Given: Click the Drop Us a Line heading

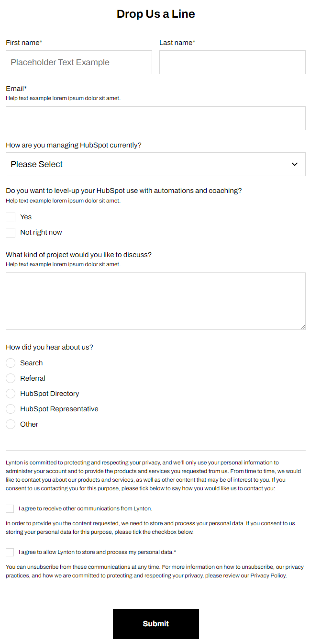Looking at the screenshot, I should [x=156, y=14].
